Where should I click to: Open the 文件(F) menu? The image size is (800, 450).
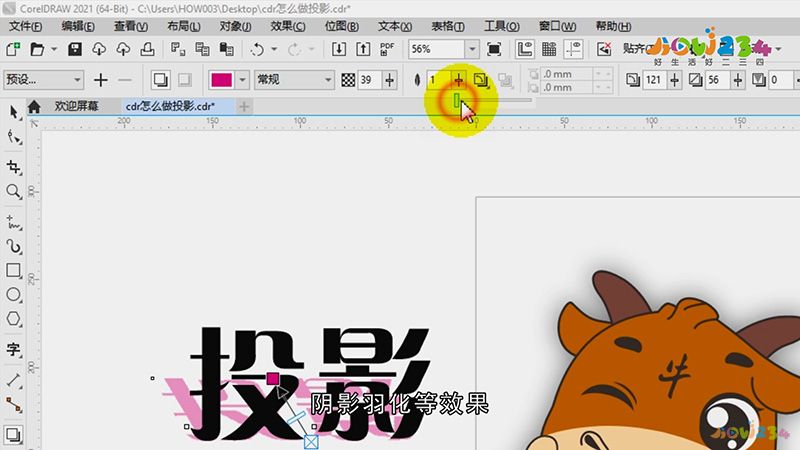click(x=26, y=26)
